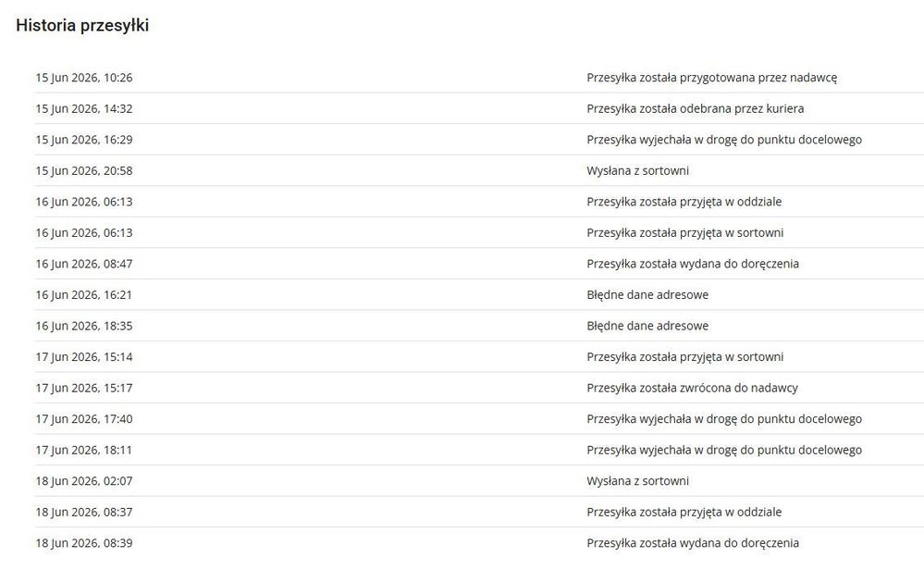
Task: Click status odebrana przez kuriera
Action: 695,108
